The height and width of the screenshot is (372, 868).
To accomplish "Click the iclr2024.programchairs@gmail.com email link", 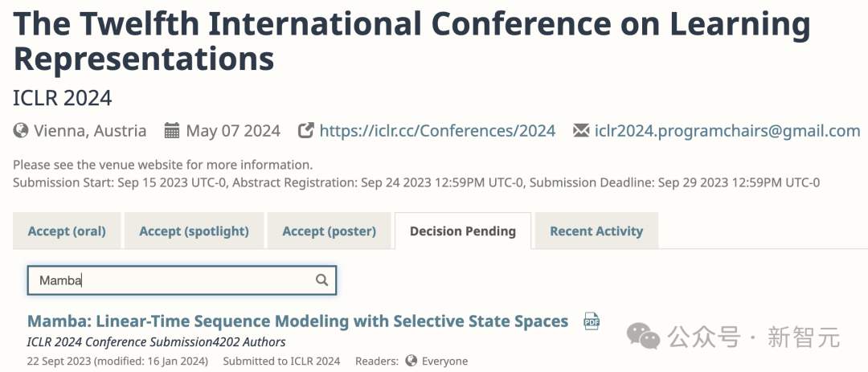I will coord(727,131).
